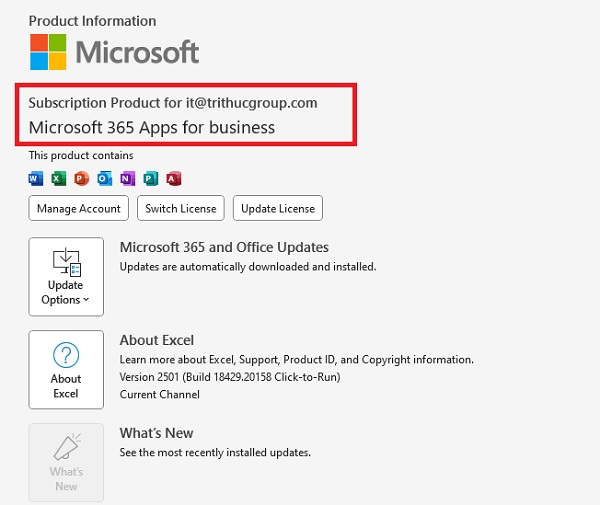The image size is (600, 505).
Task: Click the Microsoft 365 Apps for business text
Action: point(152,127)
